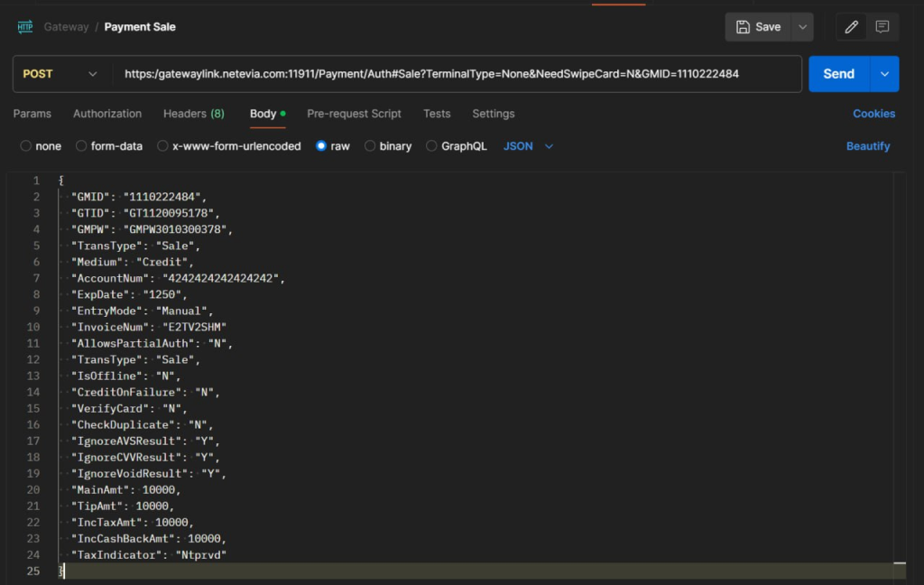Click the Beautify link
Image resolution: width=924 pixels, height=585 pixels.
(x=868, y=146)
